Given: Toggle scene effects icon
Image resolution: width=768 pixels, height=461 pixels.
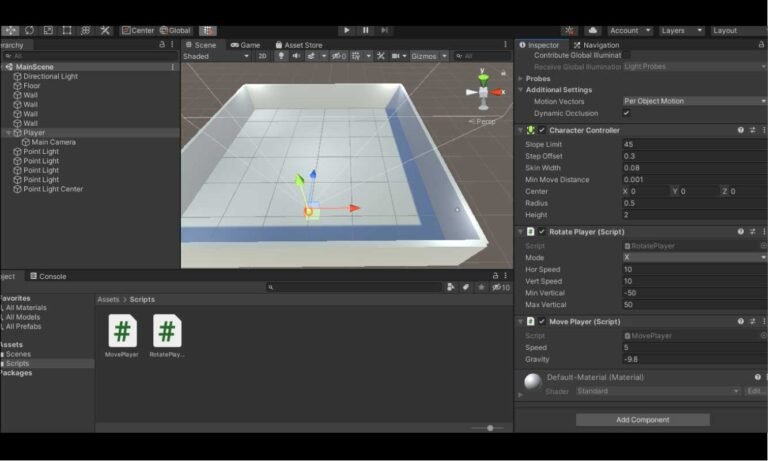Looking at the screenshot, I should (312, 56).
